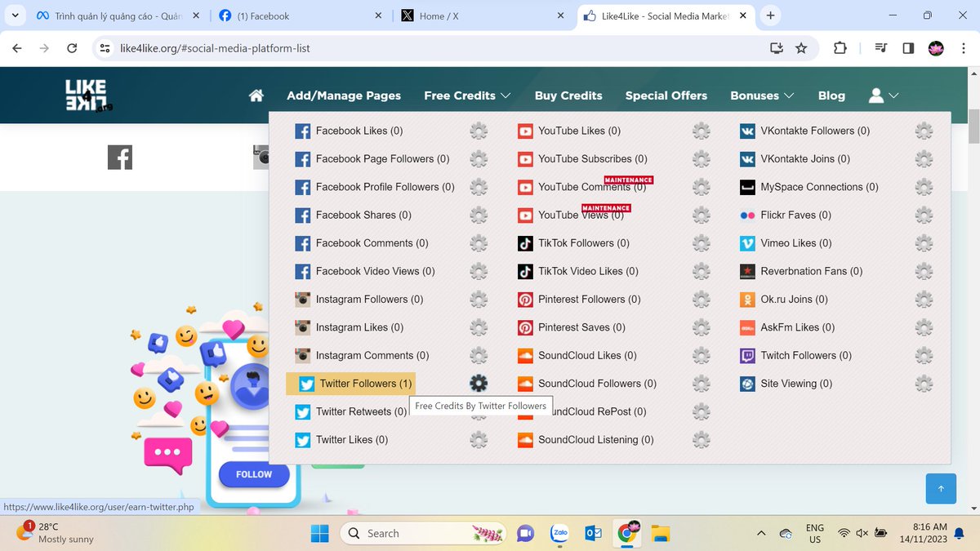
Task: Open settings gear for Facebook Page Followers
Action: tap(479, 158)
